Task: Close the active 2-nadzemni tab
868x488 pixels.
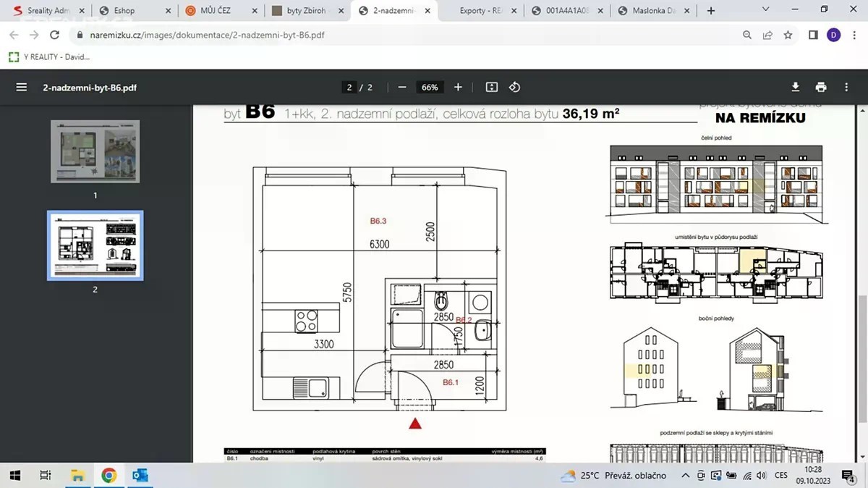Action: 428,11
